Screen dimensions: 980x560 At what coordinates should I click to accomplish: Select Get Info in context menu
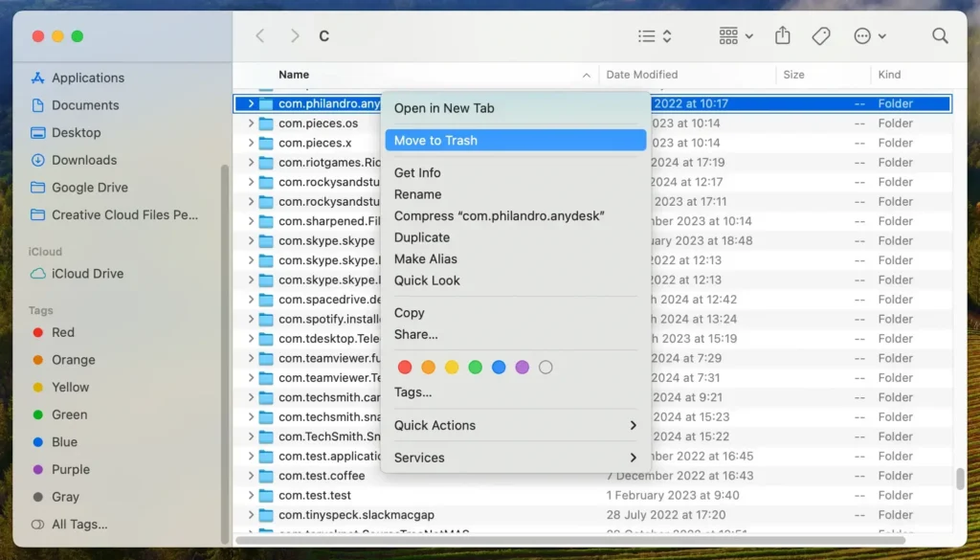point(417,172)
